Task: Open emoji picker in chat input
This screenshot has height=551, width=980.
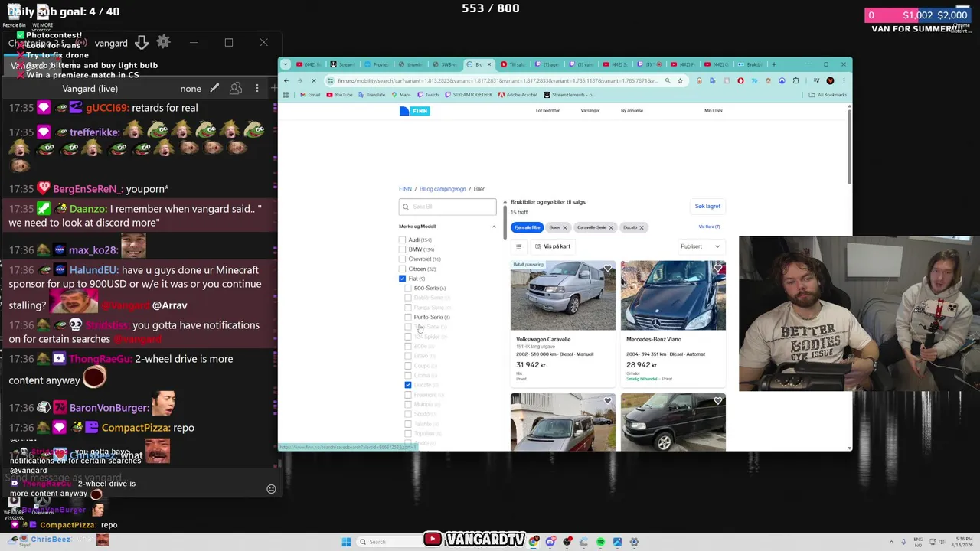Action: click(271, 489)
